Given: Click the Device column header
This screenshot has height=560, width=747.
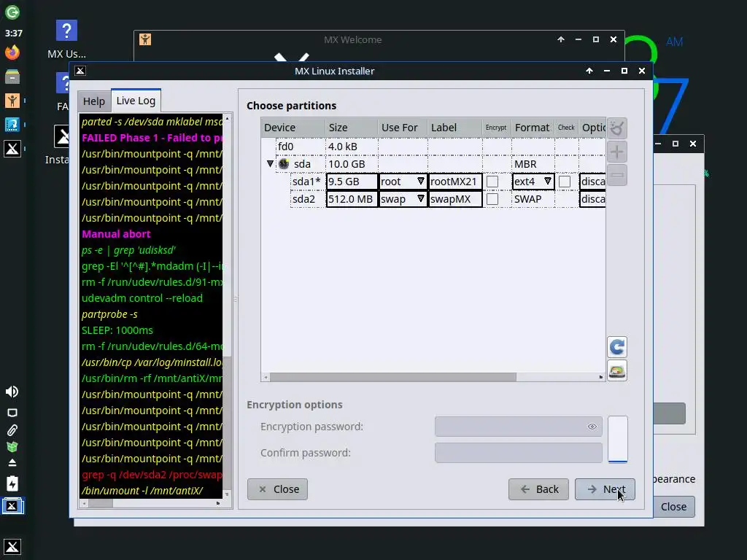Looking at the screenshot, I should click(x=293, y=128).
